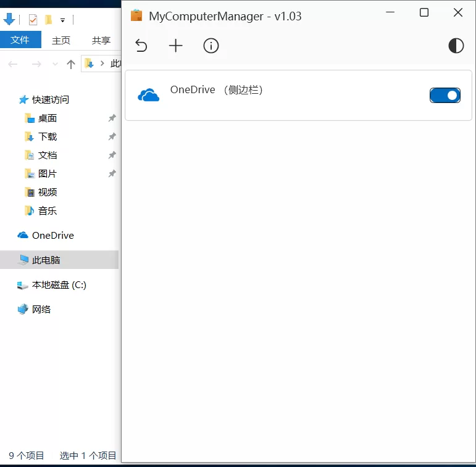Select 快速访问 in navigation pane
This screenshot has height=467, width=476.
pyautogui.click(x=51, y=99)
